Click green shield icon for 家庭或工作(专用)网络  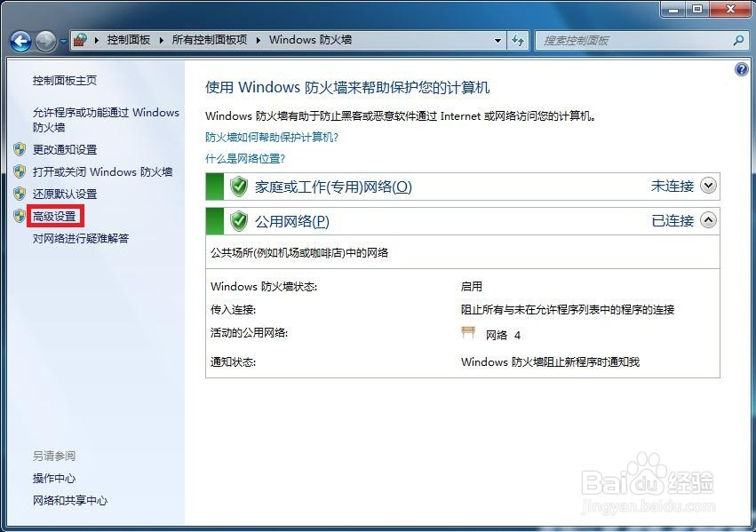tap(239, 187)
